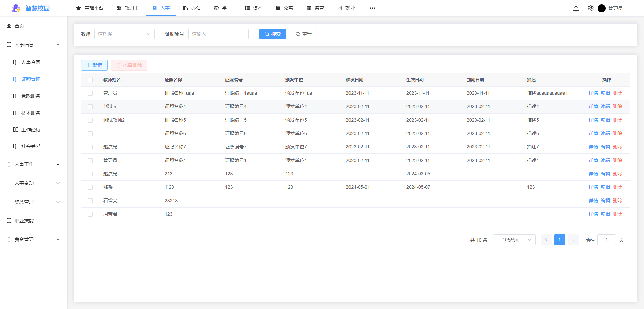This screenshot has height=309, width=644.
Task: Click the 首页 dashboard icon in sidebar
Action: (9, 26)
